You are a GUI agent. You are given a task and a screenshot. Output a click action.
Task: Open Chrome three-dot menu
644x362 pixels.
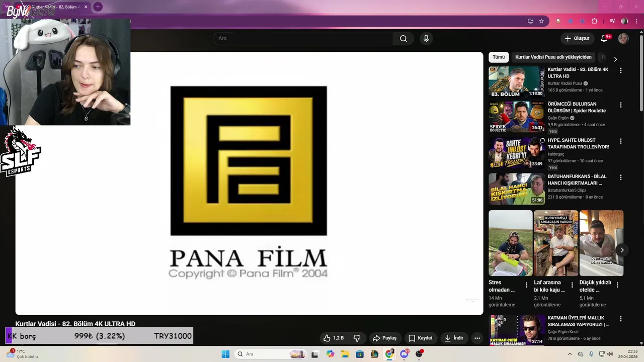coord(637,21)
